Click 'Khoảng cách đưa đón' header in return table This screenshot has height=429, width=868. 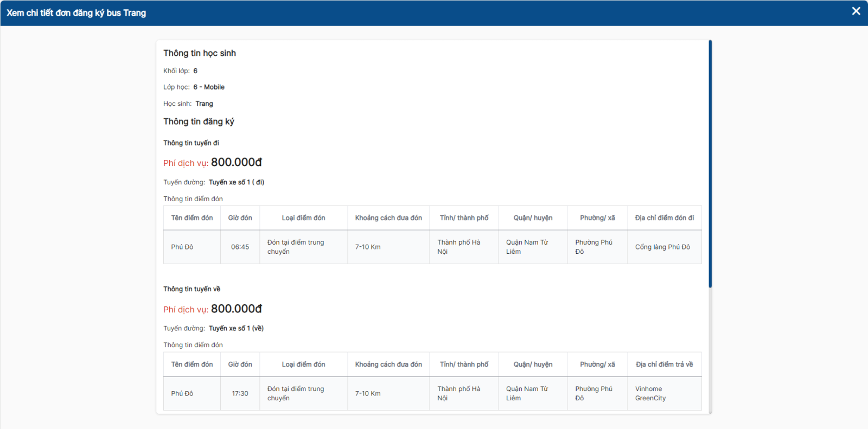point(388,364)
